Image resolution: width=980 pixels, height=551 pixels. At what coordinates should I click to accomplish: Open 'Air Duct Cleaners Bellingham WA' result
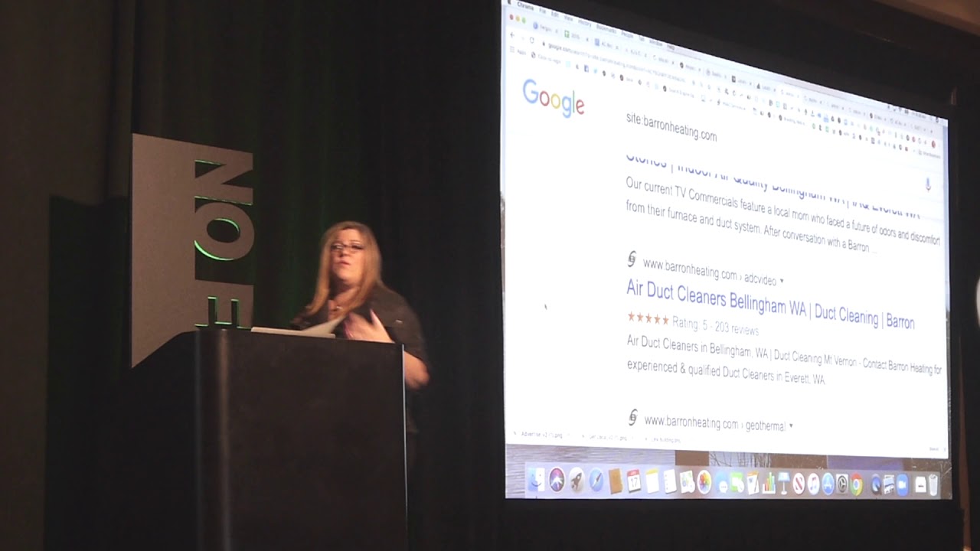(x=770, y=305)
